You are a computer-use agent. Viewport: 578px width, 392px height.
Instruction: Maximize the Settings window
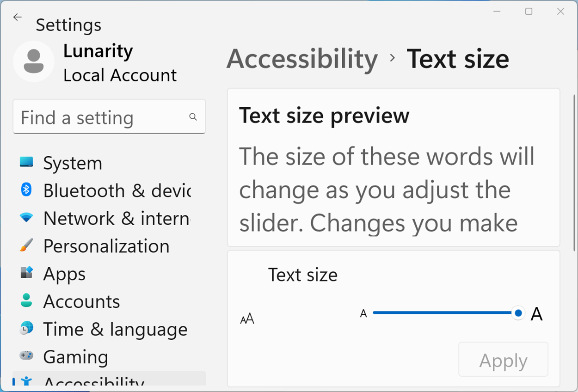529,12
